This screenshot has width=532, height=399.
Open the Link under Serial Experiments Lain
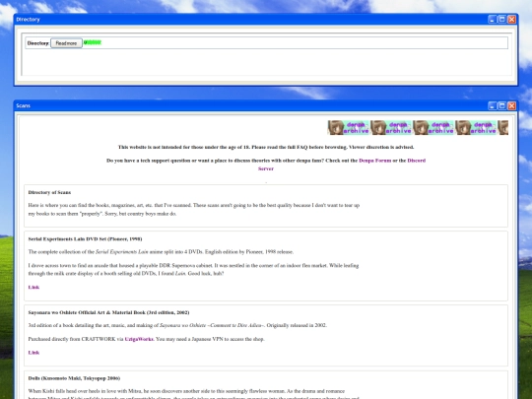click(x=33, y=287)
